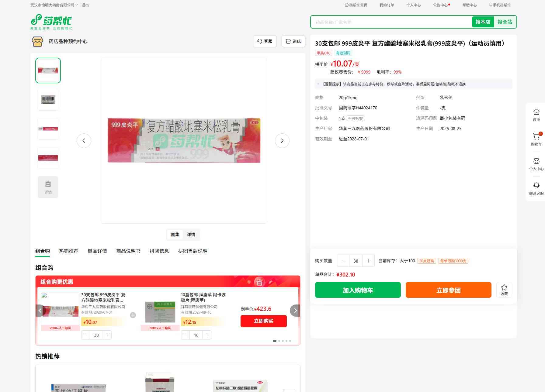545x392 pixels.
Task: Switch image viewer to 图集 mode
Action: pyautogui.click(x=175, y=235)
